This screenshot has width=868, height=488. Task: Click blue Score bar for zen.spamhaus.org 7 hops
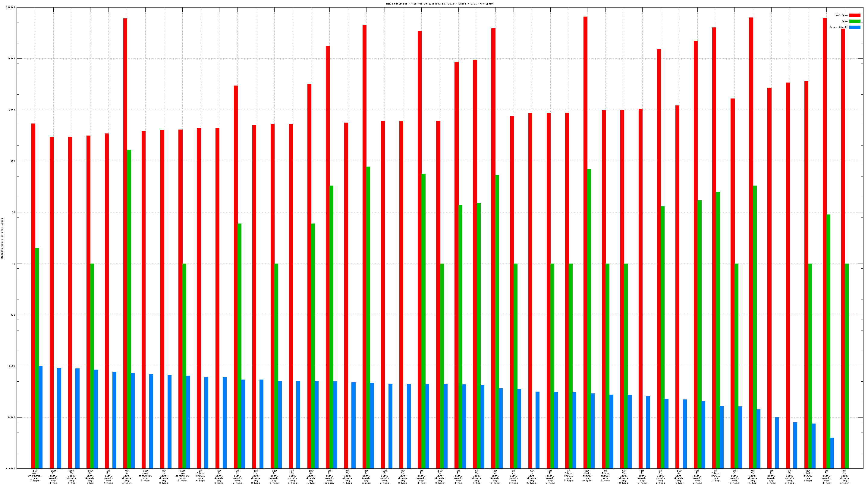point(41,417)
